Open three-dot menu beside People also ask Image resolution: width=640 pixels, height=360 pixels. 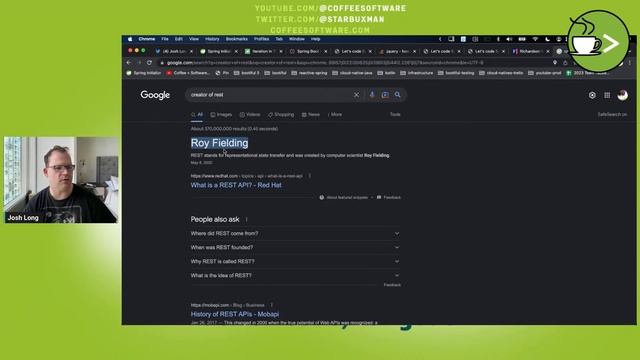(247, 220)
